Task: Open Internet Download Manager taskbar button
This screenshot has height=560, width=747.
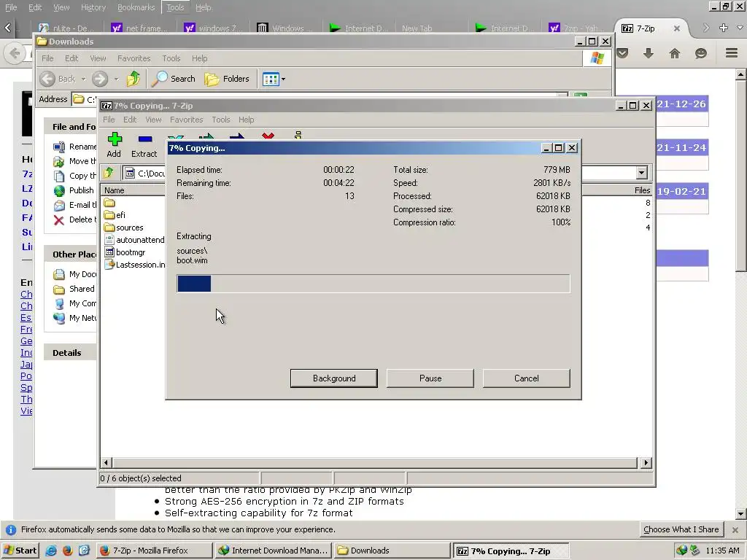Action: tap(273, 551)
